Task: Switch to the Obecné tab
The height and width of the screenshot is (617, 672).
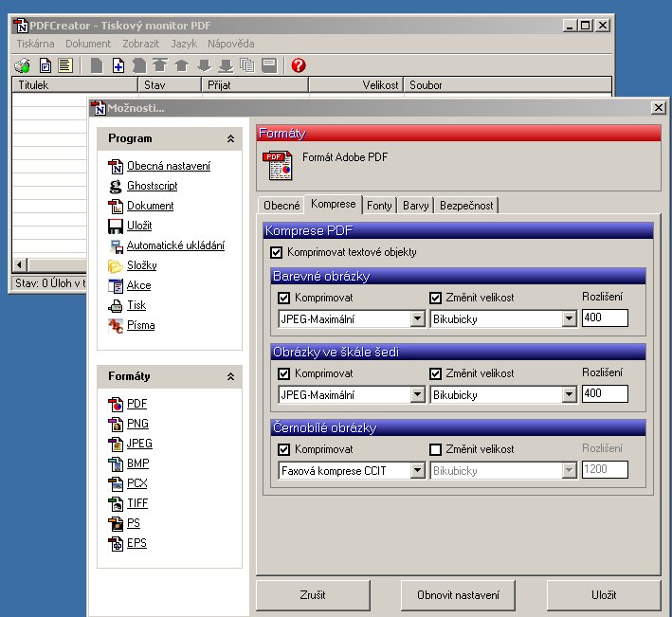Action: point(282,206)
